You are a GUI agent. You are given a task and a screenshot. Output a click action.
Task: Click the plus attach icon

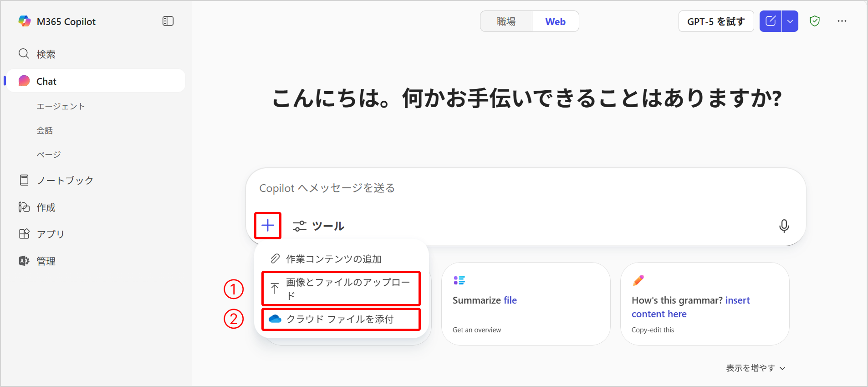268,225
